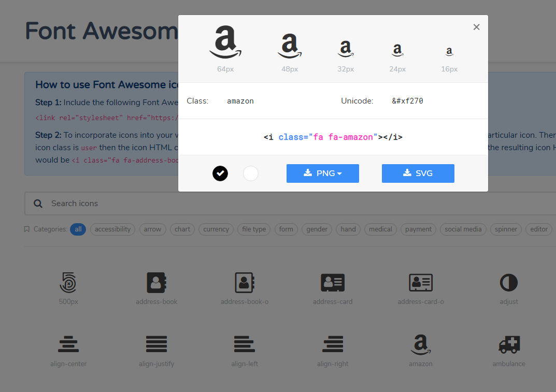
Task: Select the all category tab
Action: (78, 229)
